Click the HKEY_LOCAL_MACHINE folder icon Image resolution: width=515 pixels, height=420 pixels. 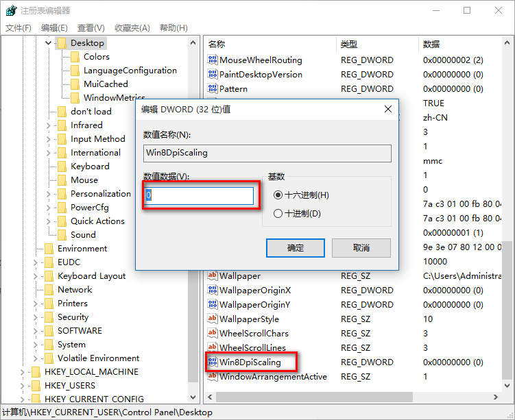[x=36, y=372]
